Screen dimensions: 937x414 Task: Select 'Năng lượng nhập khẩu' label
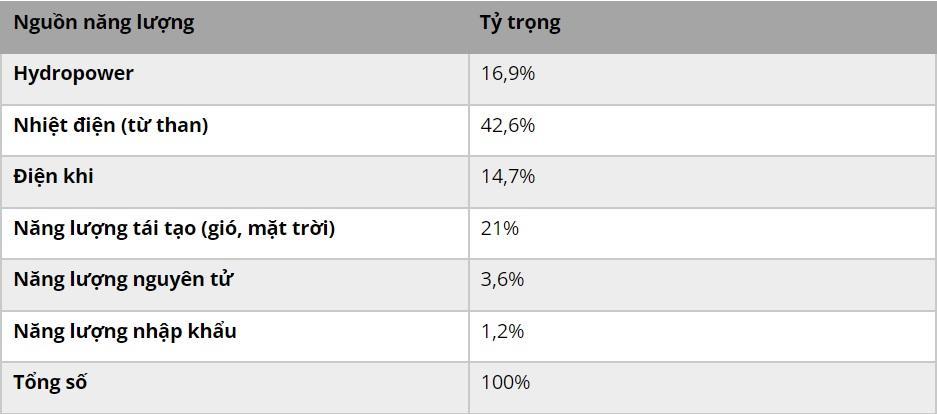[x=125, y=332]
